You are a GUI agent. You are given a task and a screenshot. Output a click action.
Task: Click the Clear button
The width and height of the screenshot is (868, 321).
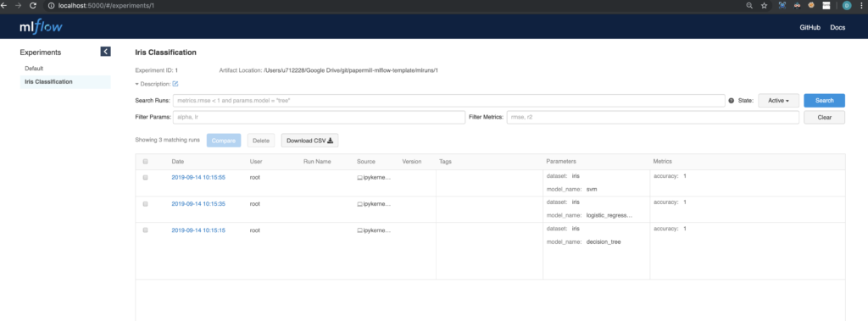point(824,118)
